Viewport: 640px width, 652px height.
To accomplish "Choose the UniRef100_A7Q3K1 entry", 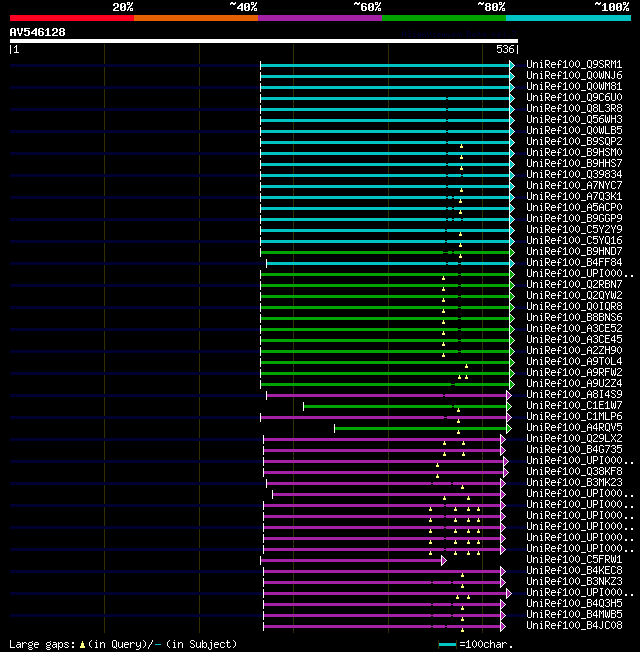I will [574, 196].
